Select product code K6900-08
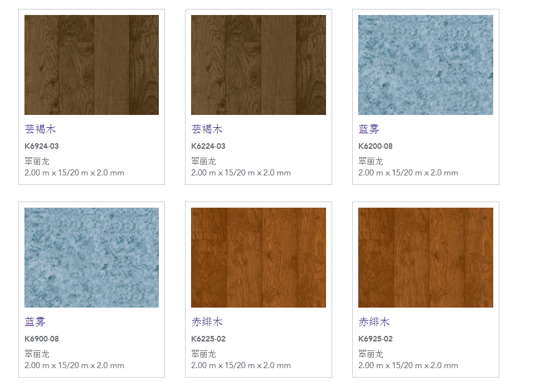The width and height of the screenshot is (541, 392). (x=42, y=339)
